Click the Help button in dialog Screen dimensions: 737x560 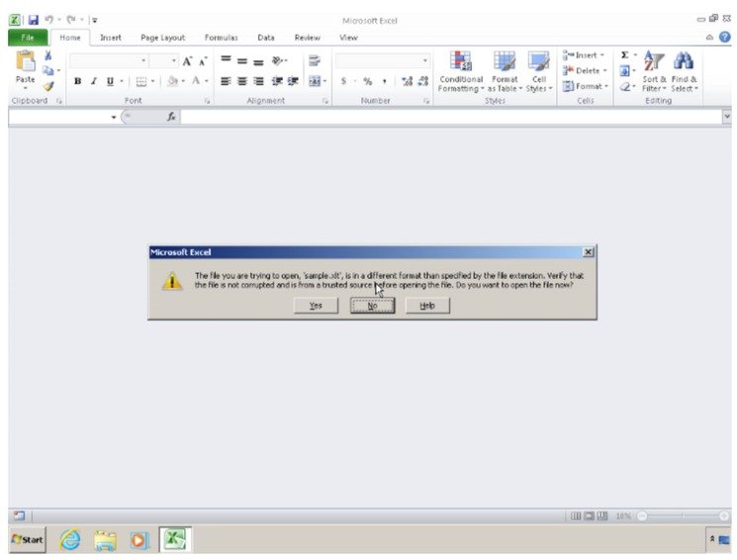427,306
